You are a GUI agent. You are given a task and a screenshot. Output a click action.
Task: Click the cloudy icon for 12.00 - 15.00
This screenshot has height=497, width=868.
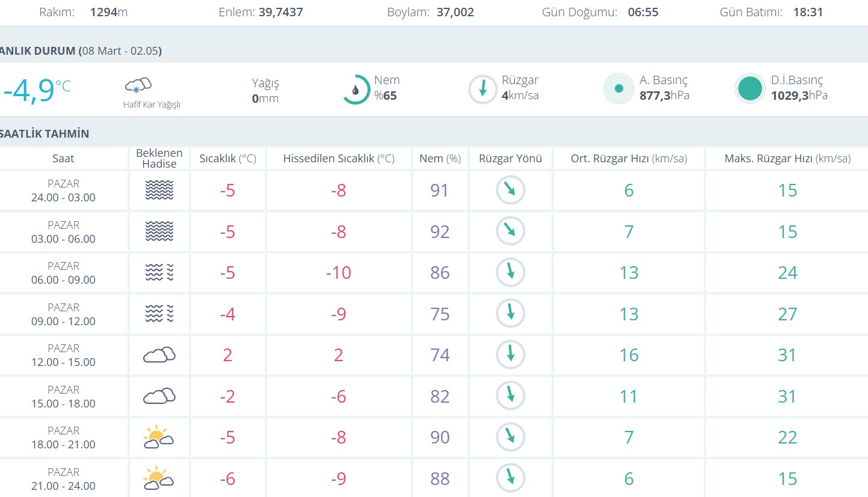pyautogui.click(x=159, y=355)
